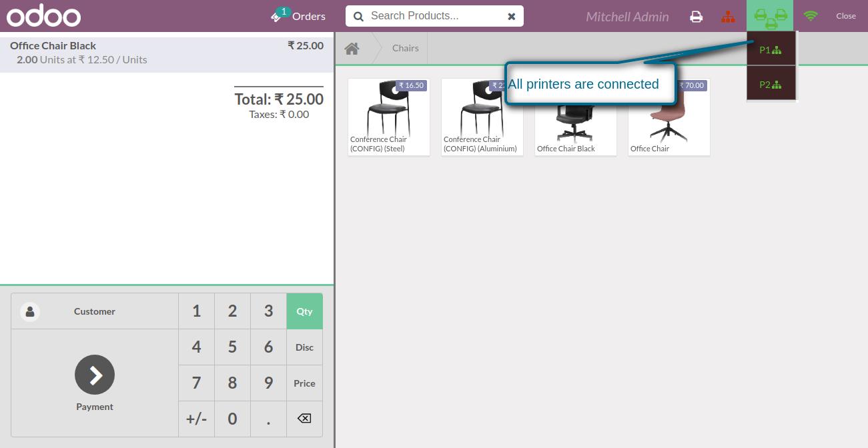Click the receipt printer icon in the header
868x448 pixels.
(x=696, y=16)
